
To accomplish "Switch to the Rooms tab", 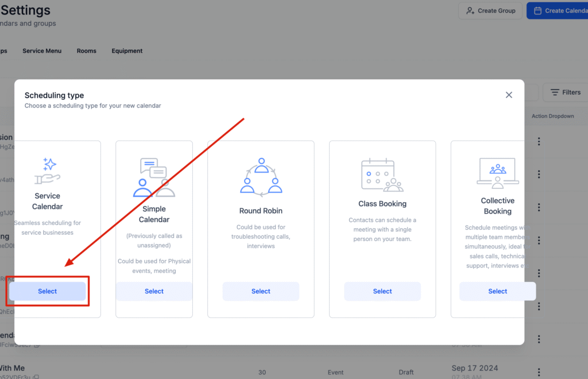I will click(86, 51).
